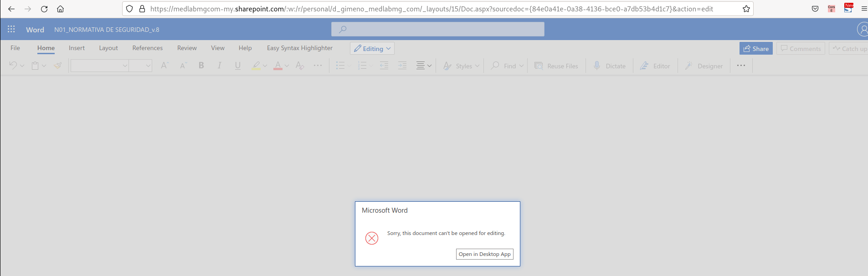The image size is (868, 276).
Task: Click the Word app name in header
Action: click(35, 30)
